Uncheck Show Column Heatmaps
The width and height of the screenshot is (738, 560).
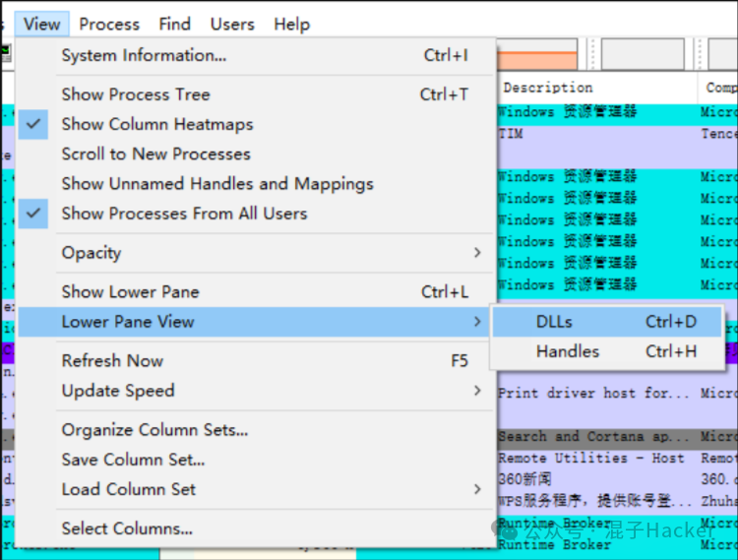click(257, 124)
